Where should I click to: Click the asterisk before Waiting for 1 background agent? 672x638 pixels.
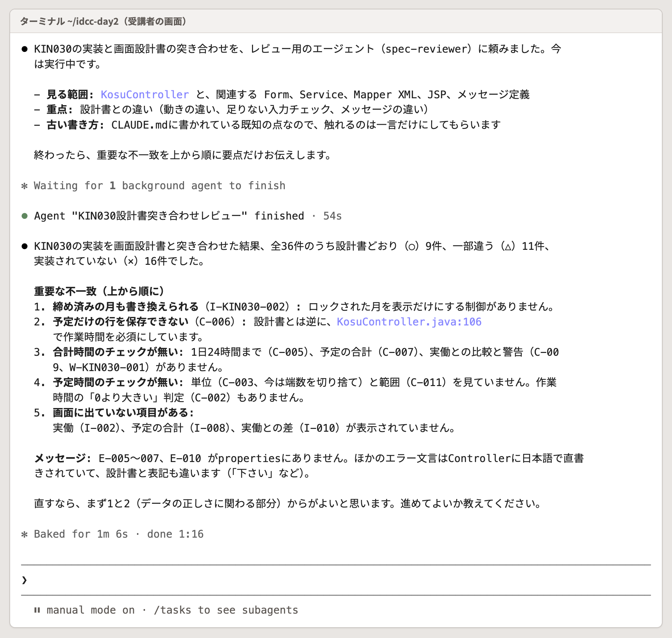(24, 186)
